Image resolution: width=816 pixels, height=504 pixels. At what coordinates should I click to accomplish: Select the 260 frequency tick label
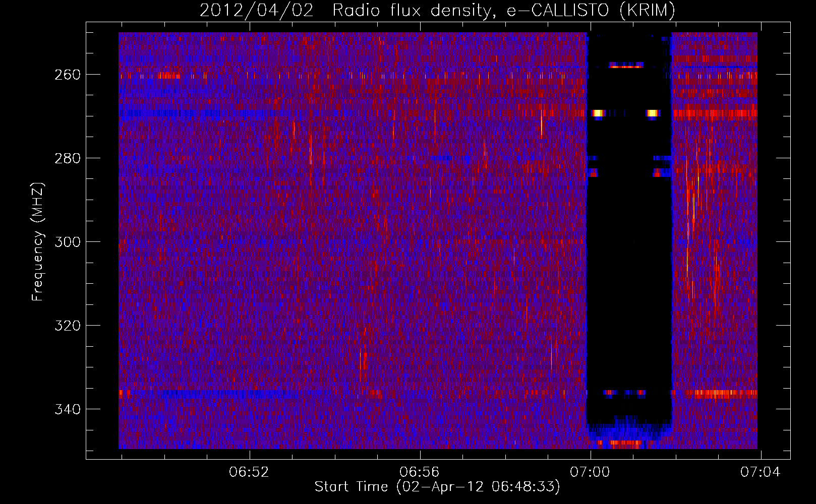68,75
